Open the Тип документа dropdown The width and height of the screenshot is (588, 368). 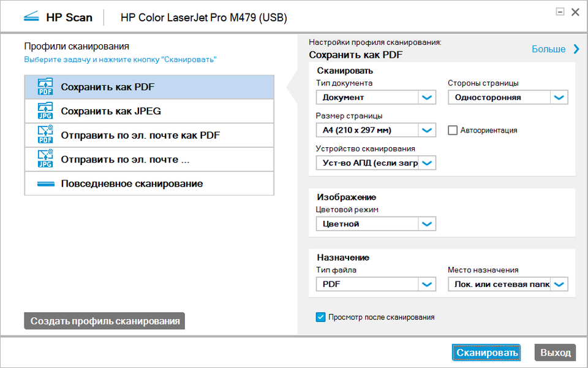[428, 97]
